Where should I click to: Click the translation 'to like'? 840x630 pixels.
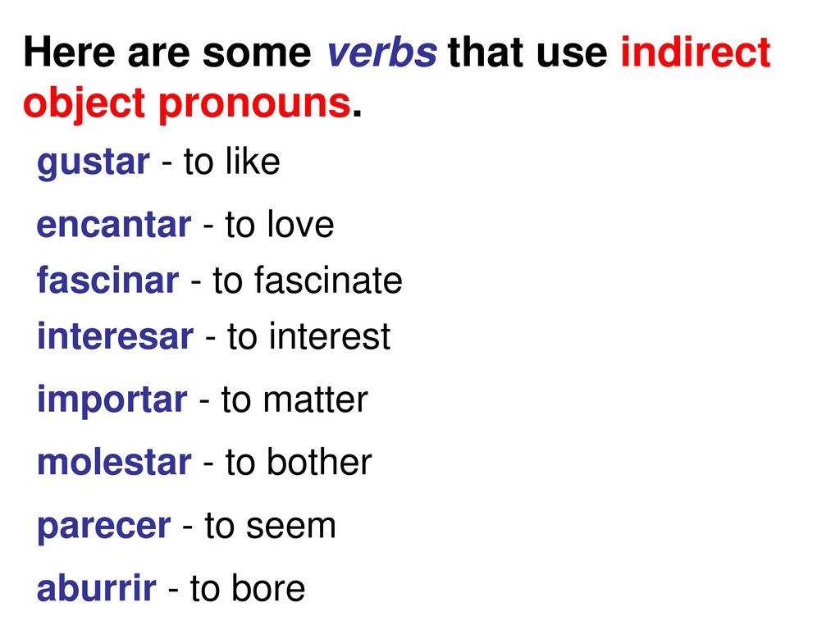pos(232,161)
